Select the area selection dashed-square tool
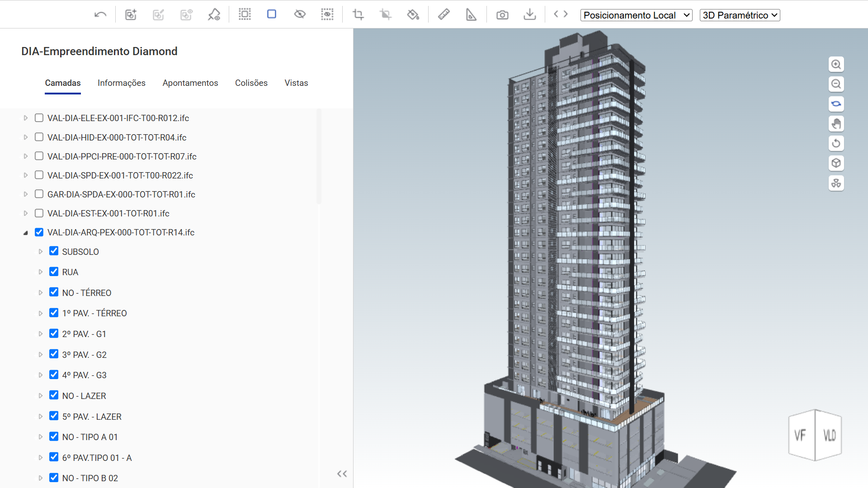 click(x=245, y=14)
